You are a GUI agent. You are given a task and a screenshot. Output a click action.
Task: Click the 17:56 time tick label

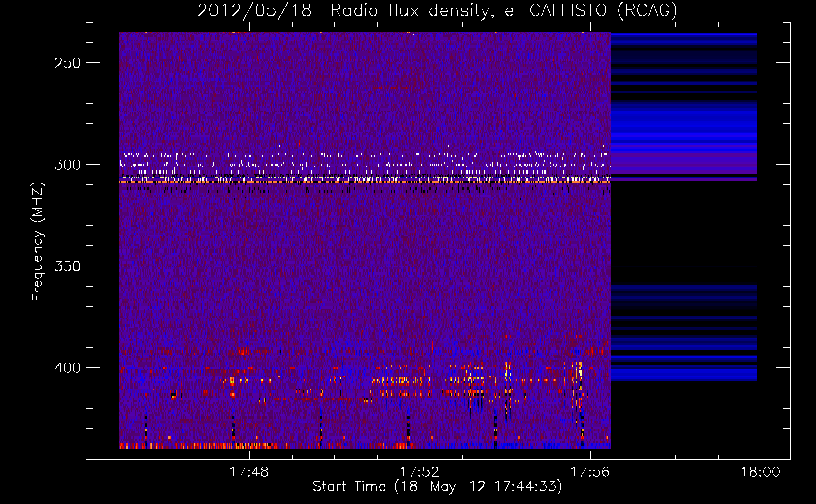coord(590,472)
